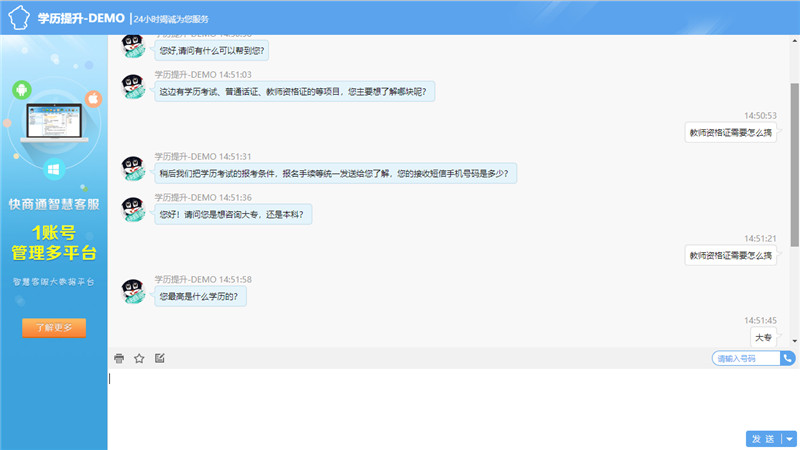
Task: Click the orange Apple icon
Action: click(92, 98)
